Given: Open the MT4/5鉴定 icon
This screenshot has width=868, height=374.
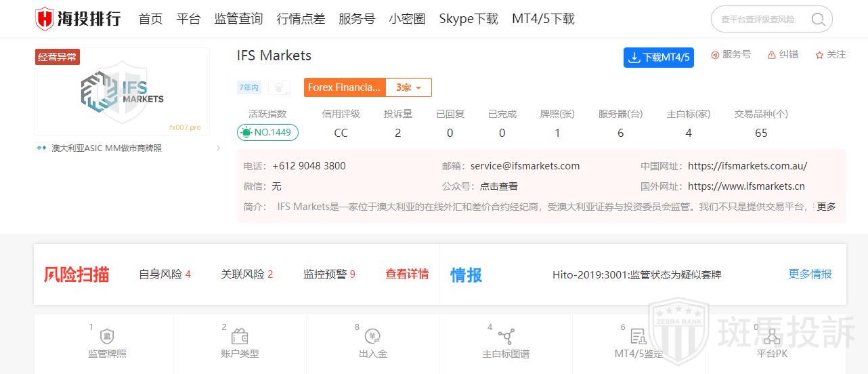Looking at the screenshot, I should coord(638,337).
